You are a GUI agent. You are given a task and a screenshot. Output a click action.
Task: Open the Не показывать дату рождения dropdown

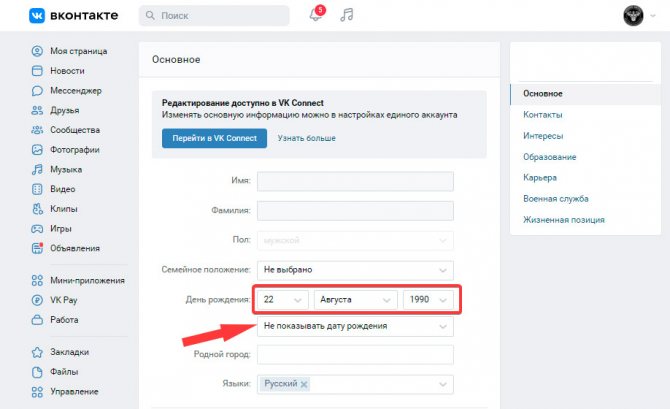355,326
